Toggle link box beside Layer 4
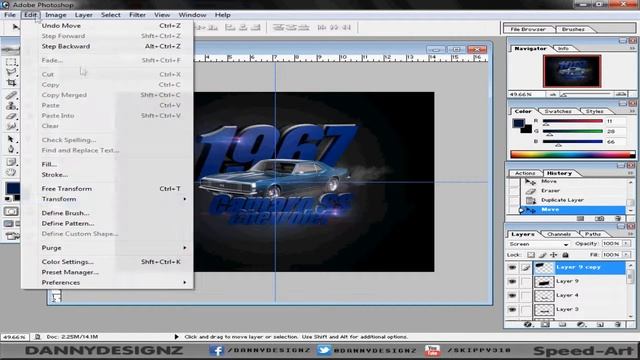This screenshot has height=360, width=640. [x=525, y=295]
